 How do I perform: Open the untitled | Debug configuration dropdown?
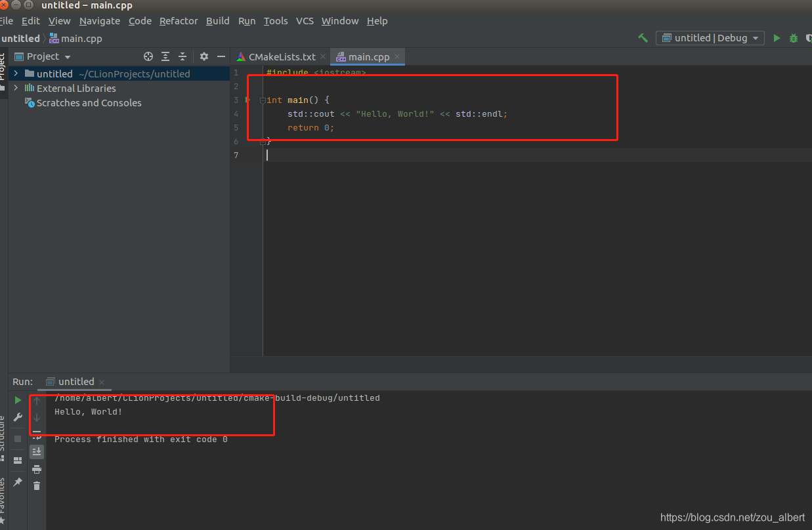710,38
